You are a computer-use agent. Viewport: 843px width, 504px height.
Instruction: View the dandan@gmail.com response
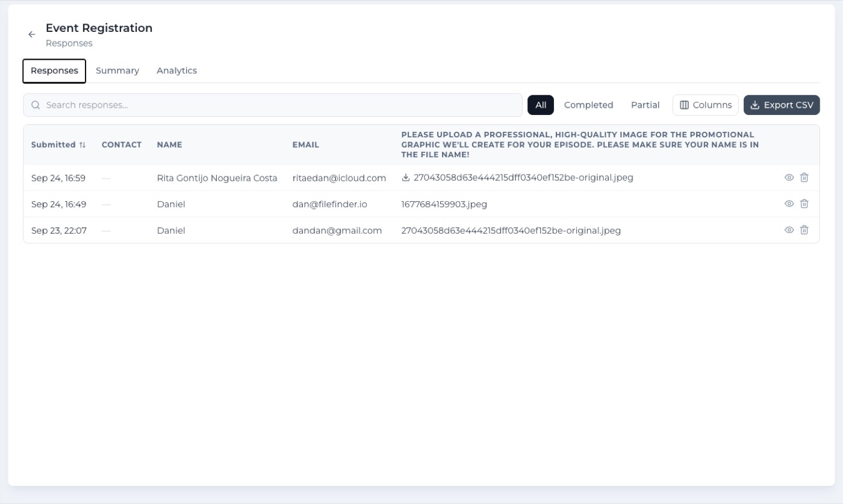[x=789, y=230]
